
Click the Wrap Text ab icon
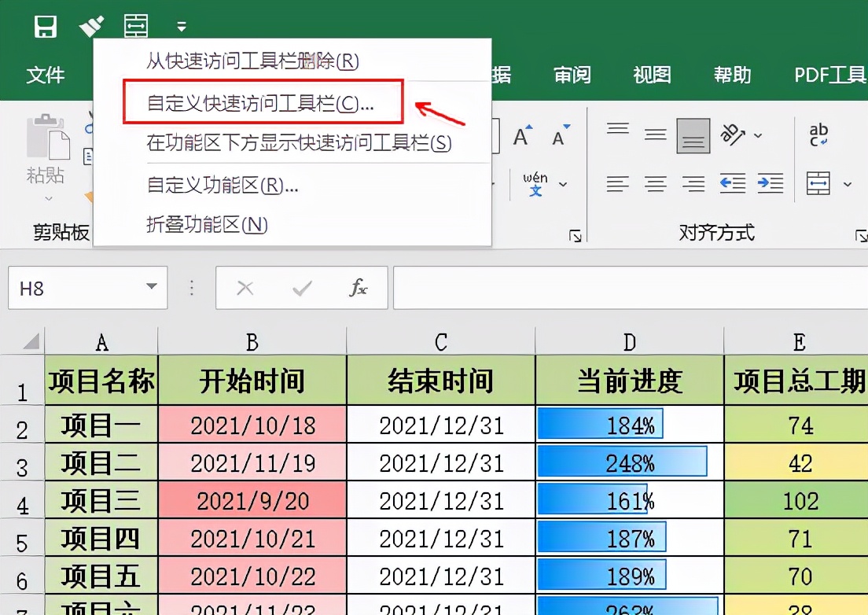tap(818, 134)
